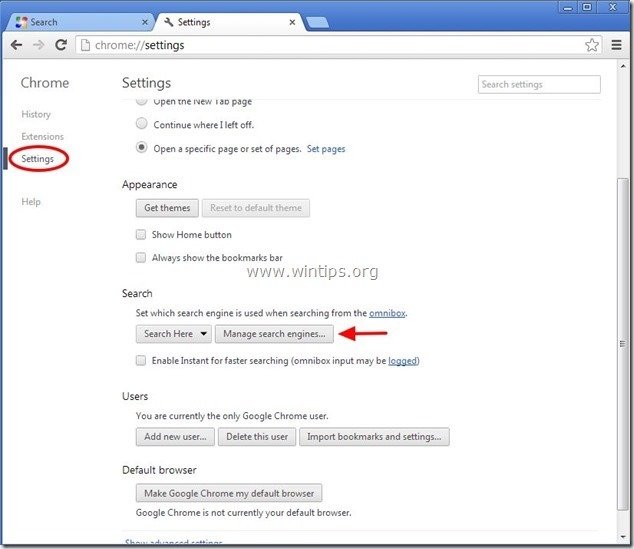Click the browser Back arrow

(16, 45)
